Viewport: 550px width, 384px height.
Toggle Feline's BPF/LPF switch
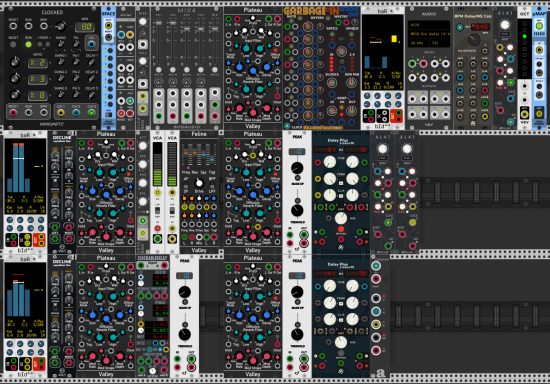pyautogui.click(x=212, y=185)
